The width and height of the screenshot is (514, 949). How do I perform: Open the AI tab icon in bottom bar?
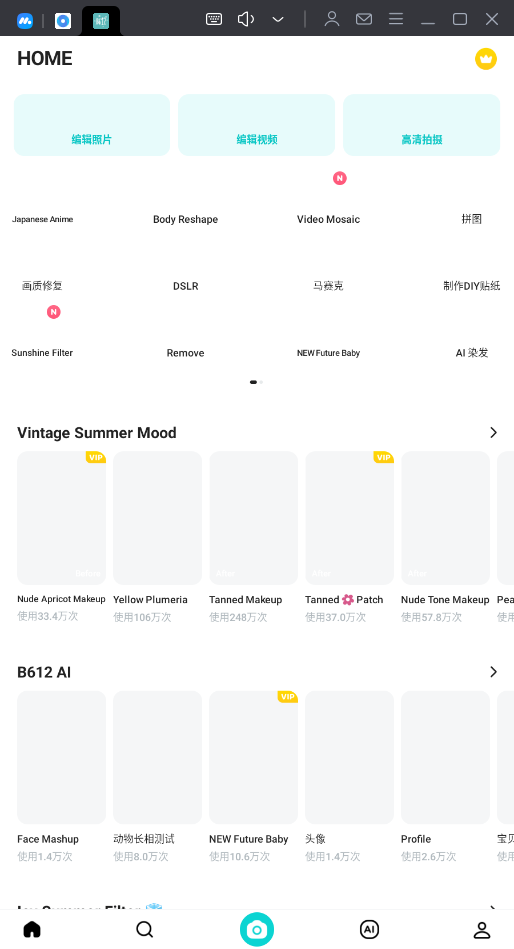click(x=369, y=929)
